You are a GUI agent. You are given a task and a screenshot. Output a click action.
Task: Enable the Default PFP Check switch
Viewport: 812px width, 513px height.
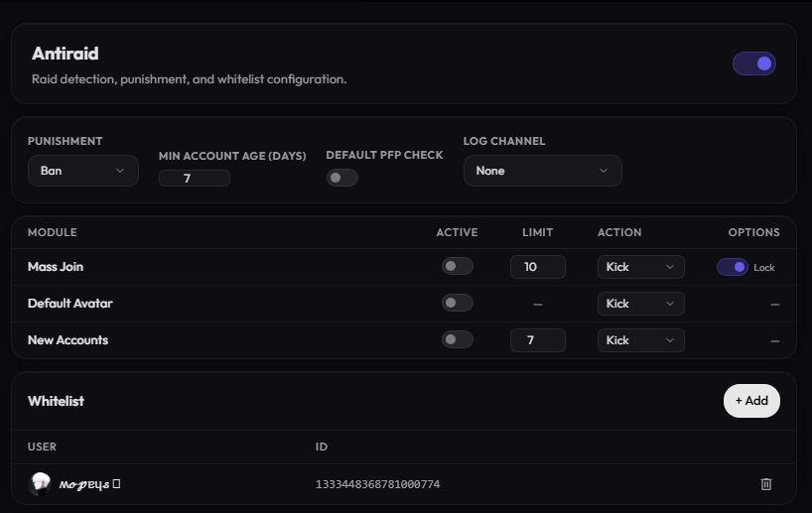pos(341,178)
